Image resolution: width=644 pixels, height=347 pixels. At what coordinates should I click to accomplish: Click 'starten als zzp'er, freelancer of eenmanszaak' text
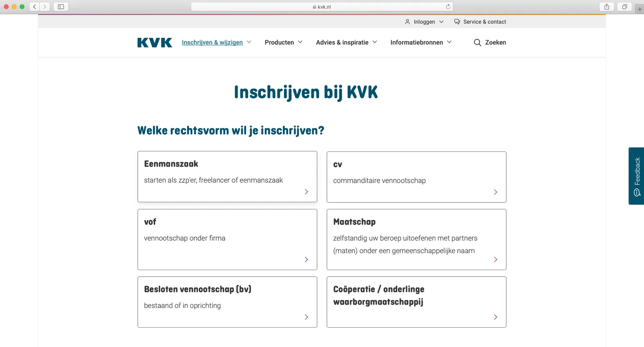coord(213,180)
